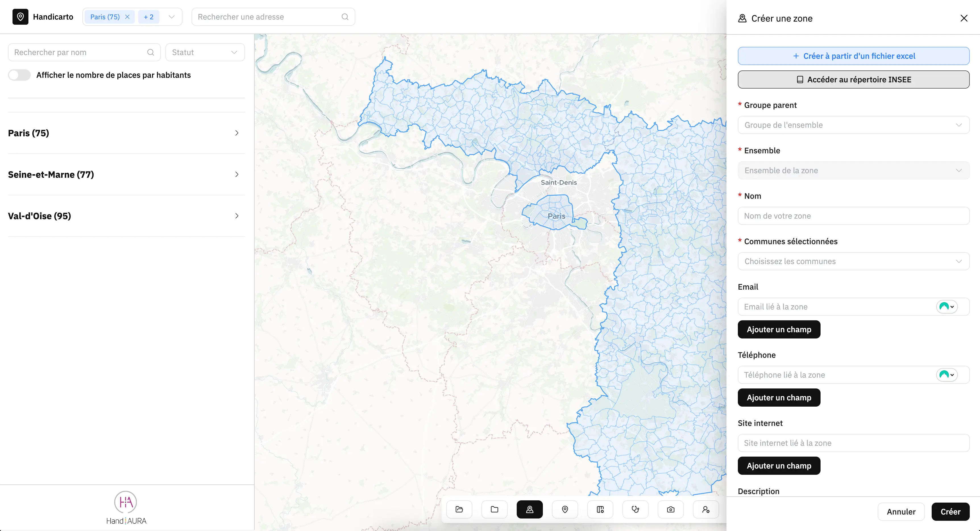Expand the Seine-et-Marne (77) list item
Screen dimensions: 980x531
pyautogui.click(x=126, y=174)
